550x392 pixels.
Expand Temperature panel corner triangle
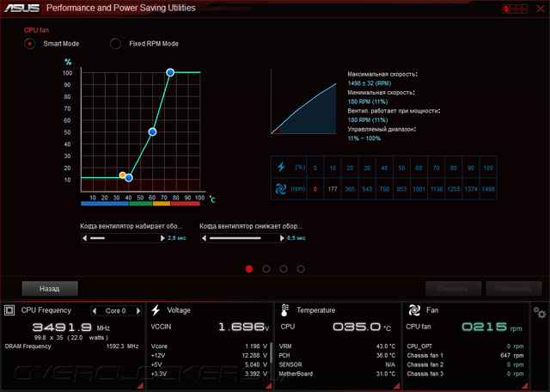397,386
